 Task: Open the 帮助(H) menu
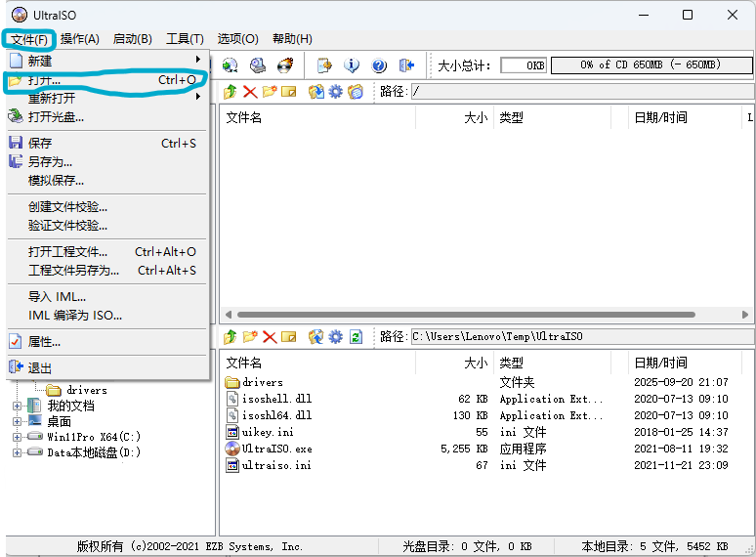(292, 38)
